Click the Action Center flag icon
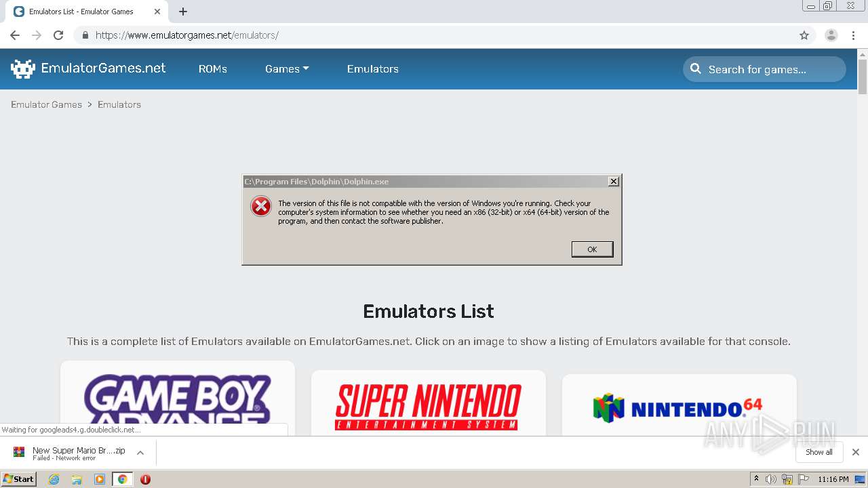Image resolution: width=868 pixels, height=488 pixels. pos(804,479)
